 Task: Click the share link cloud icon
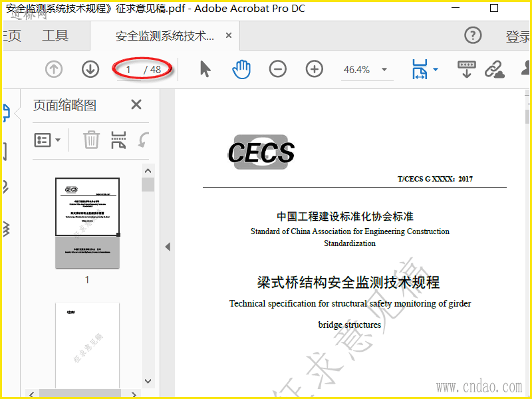tap(494, 69)
